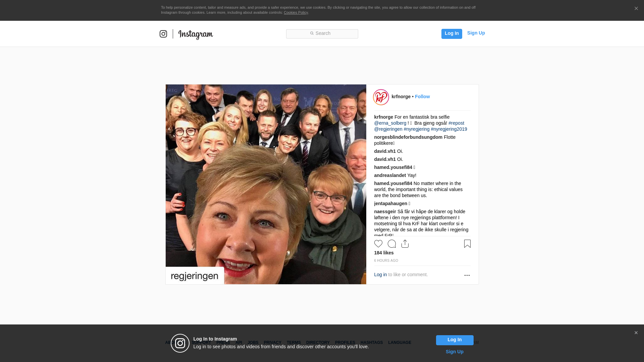This screenshot has height=362, width=644.
Task: Open the LANGUAGE footer selector
Action: (399, 343)
